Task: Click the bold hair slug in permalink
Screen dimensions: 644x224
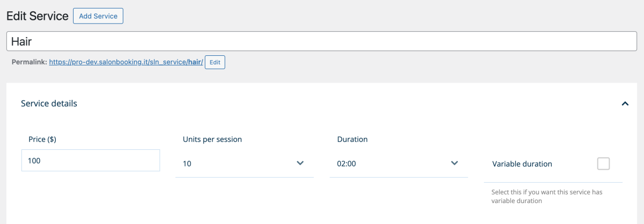Action: [194, 62]
